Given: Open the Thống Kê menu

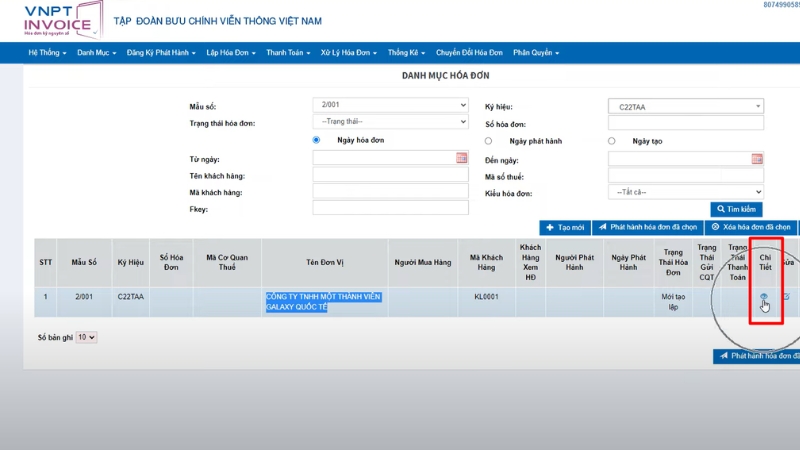Looking at the screenshot, I should 405,52.
